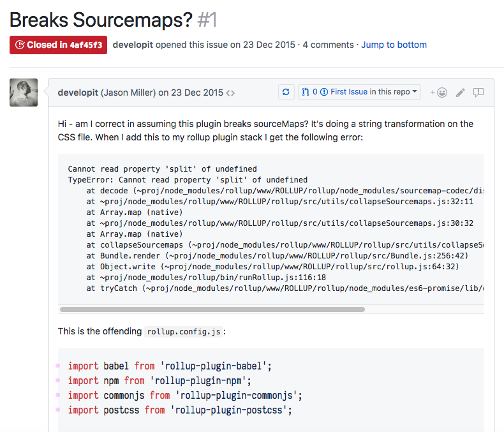Click the refresh icon in comment header
This screenshot has width=504, height=432.
[x=286, y=92]
